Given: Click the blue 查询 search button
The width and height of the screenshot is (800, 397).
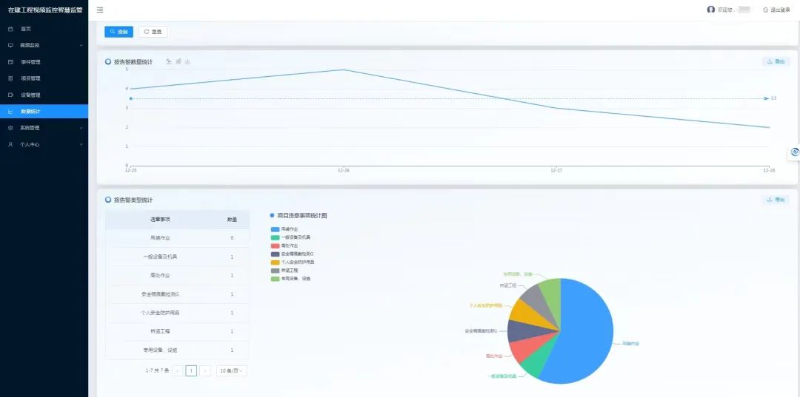Looking at the screenshot, I should point(119,32).
